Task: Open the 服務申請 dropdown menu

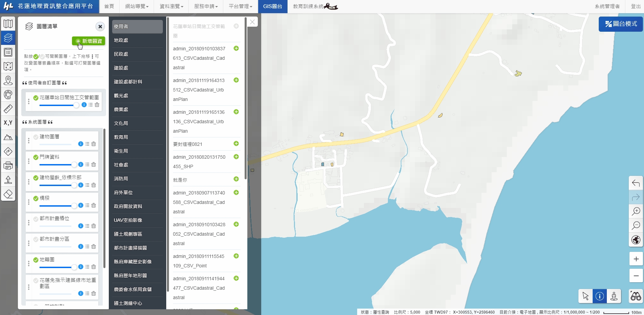Action: (x=206, y=6)
